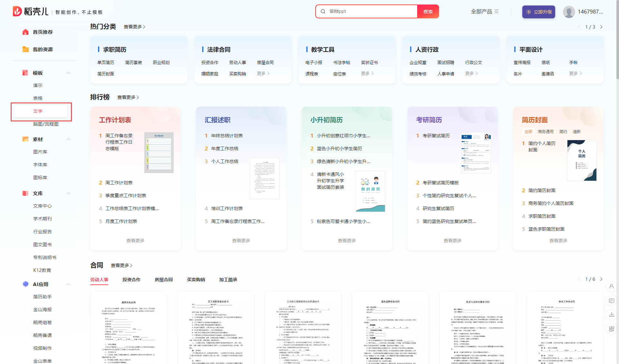Click the download client icon on right edge

coord(612,315)
